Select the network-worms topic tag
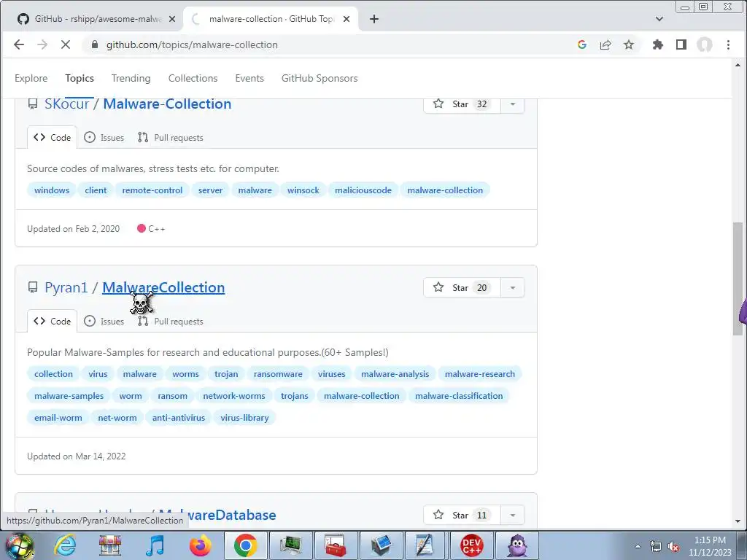The image size is (747, 560). [234, 396]
